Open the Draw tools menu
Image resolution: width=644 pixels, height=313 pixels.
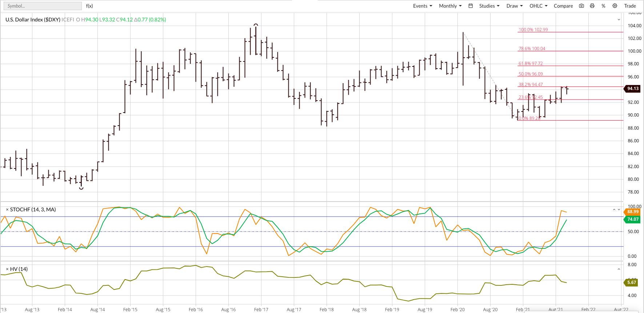pyautogui.click(x=515, y=6)
